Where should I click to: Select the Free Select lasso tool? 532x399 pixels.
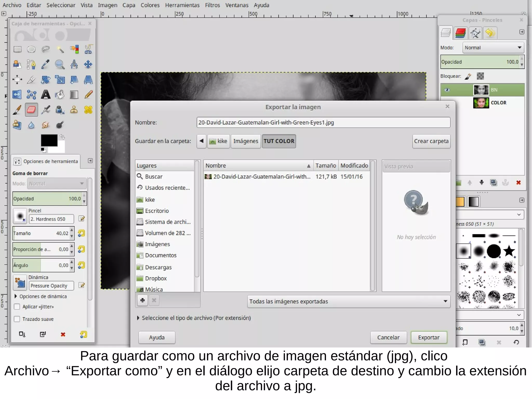(46, 49)
